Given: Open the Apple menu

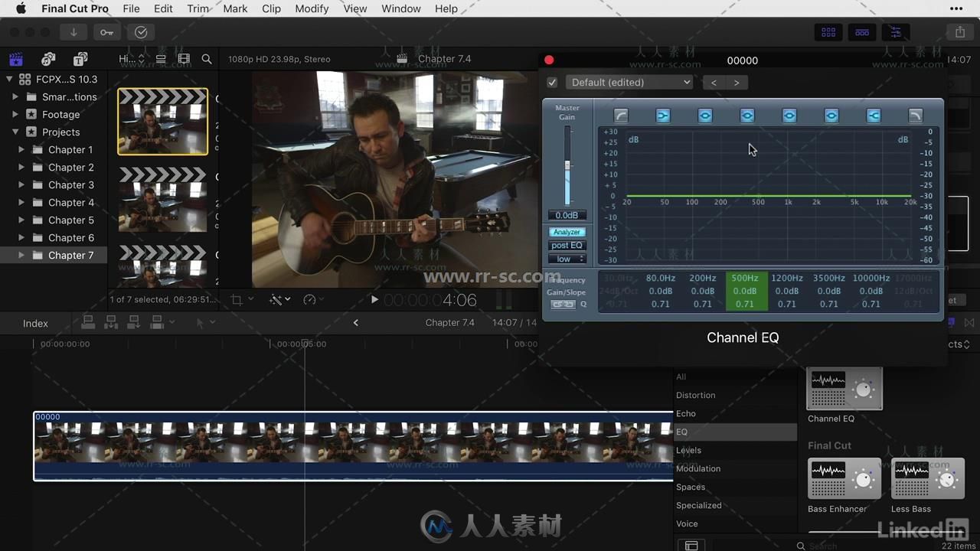Looking at the screenshot, I should coord(21,8).
